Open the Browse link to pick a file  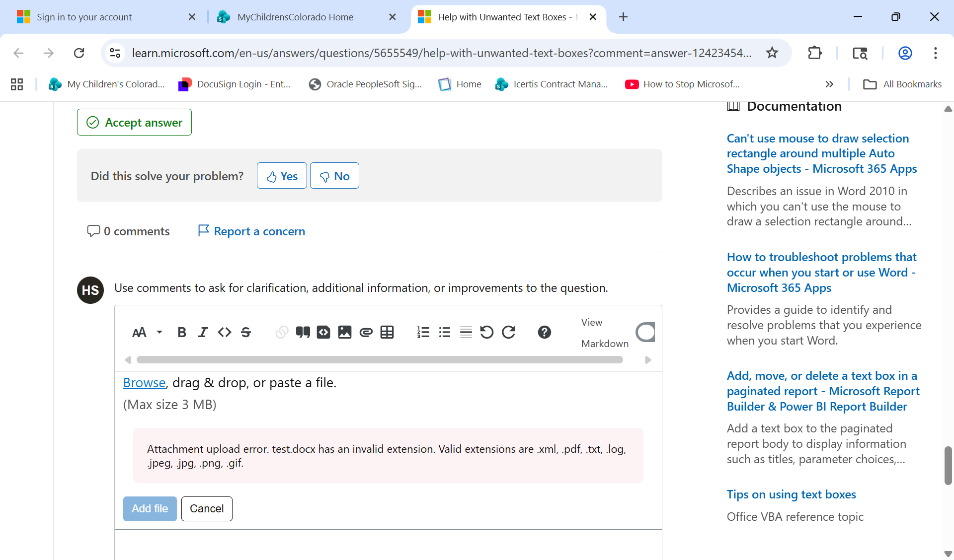point(144,383)
